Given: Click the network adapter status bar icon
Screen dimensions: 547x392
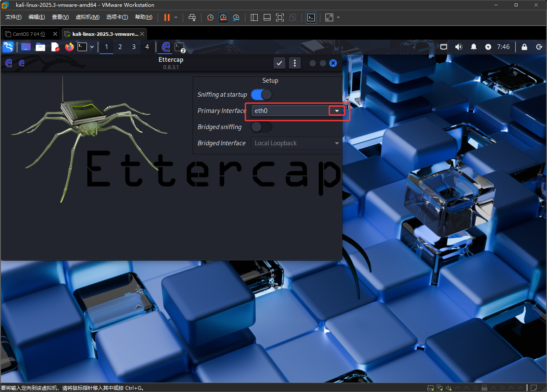Looking at the screenshot, I should (x=440, y=388).
